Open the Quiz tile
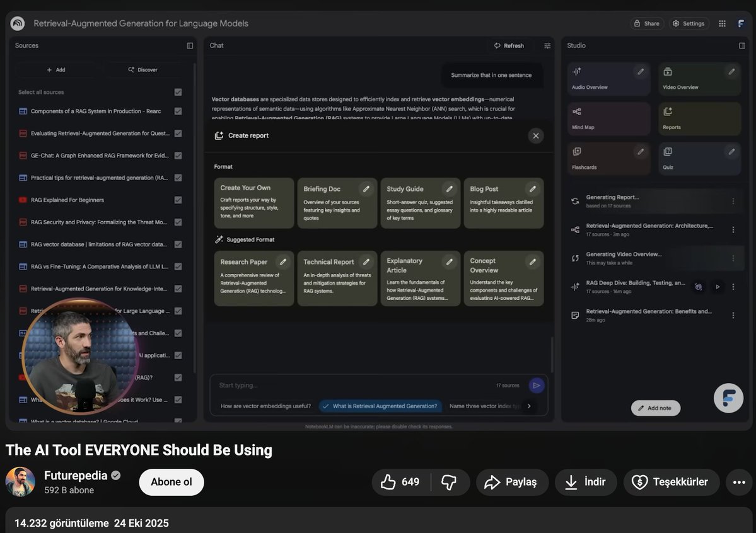756x533 pixels. [x=700, y=159]
